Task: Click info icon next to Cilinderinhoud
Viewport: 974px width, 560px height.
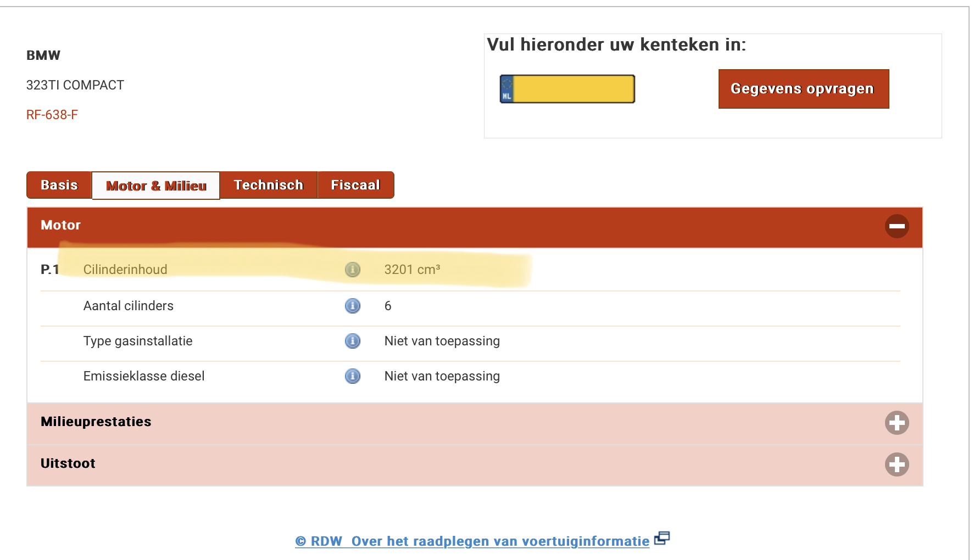Action: [353, 270]
